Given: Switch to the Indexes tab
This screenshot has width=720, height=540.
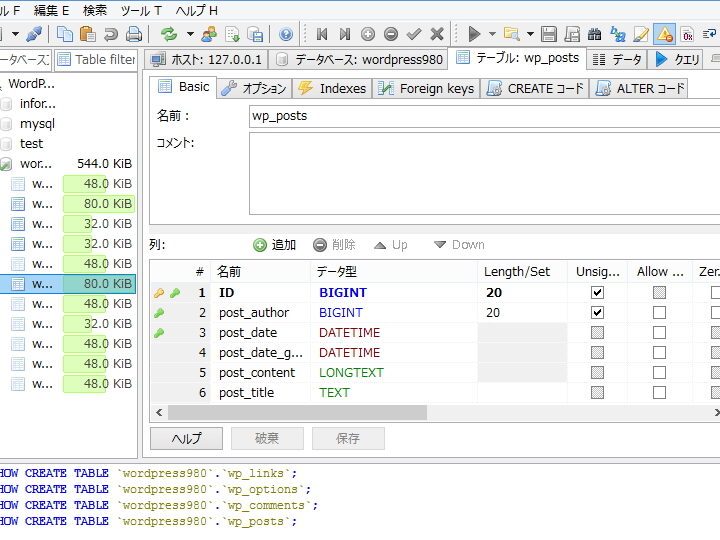Looking at the screenshot, I should [333, 88].
